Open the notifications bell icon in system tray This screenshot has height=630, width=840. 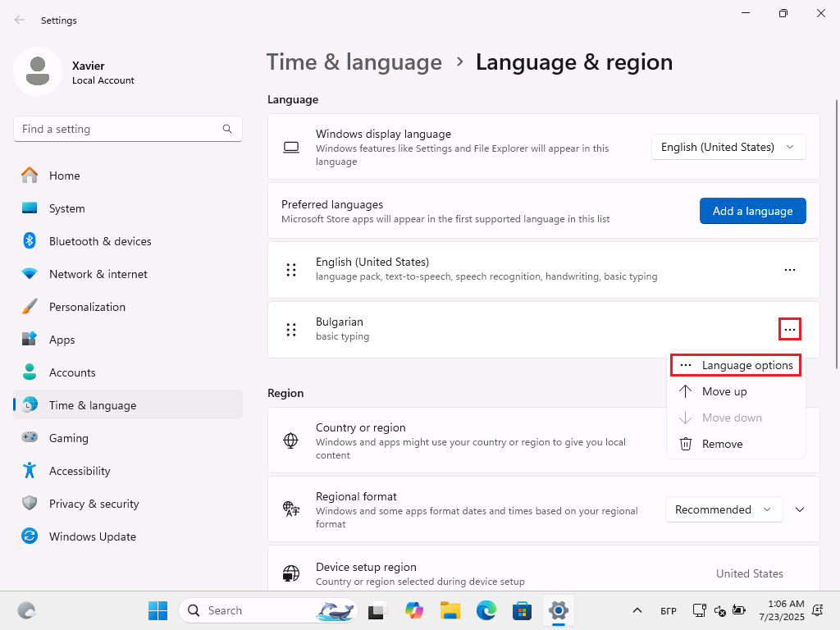click(x=818, y=610)
